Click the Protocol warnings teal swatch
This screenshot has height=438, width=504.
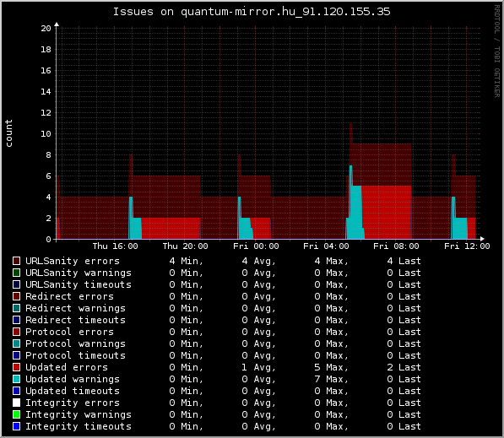pos(16,343)
